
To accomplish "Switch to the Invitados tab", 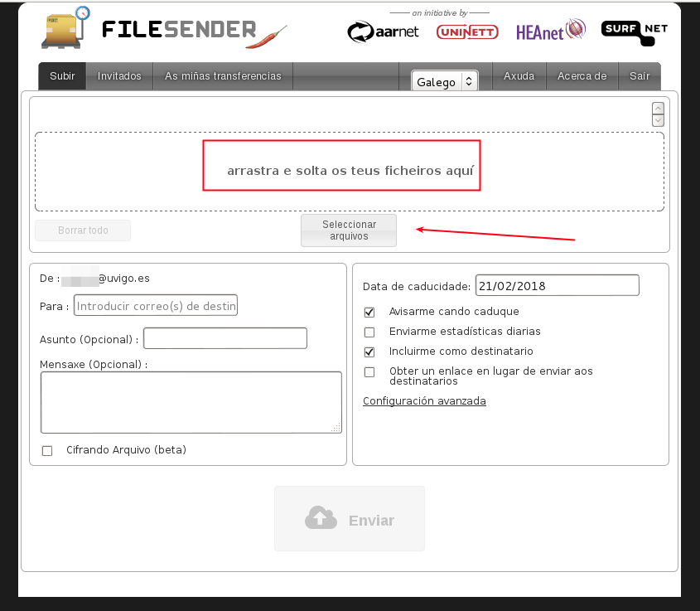I will click(x=119, y=76).
